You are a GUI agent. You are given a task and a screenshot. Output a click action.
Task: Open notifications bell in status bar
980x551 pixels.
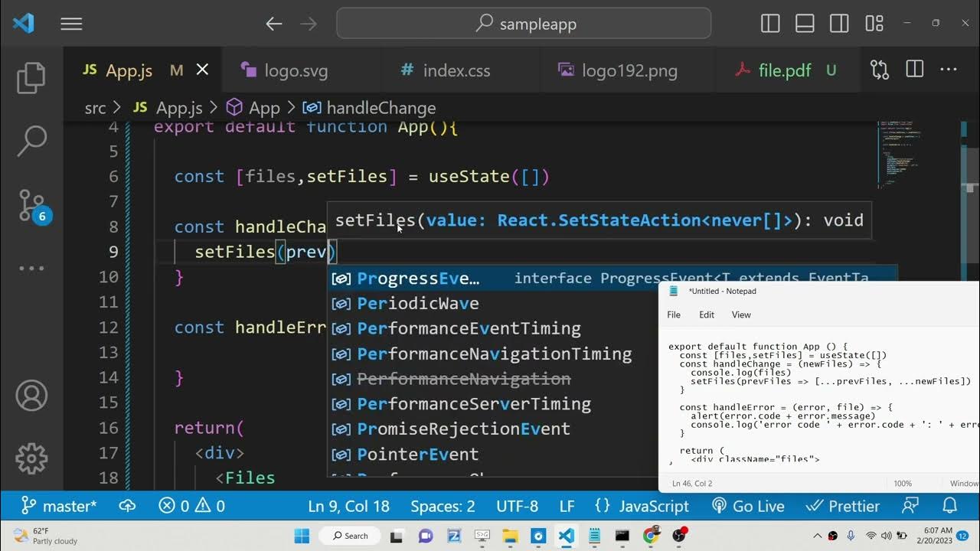click(950, 506)
